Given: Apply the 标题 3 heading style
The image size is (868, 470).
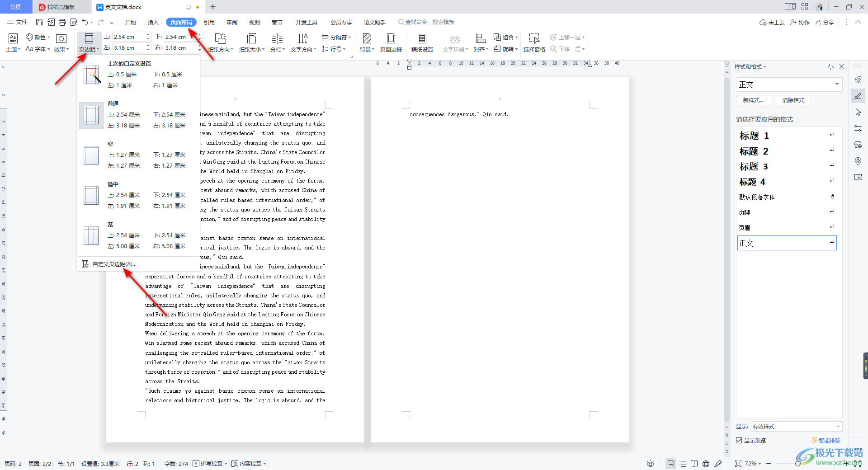Looking at the screenshot, I should point(787,166).
